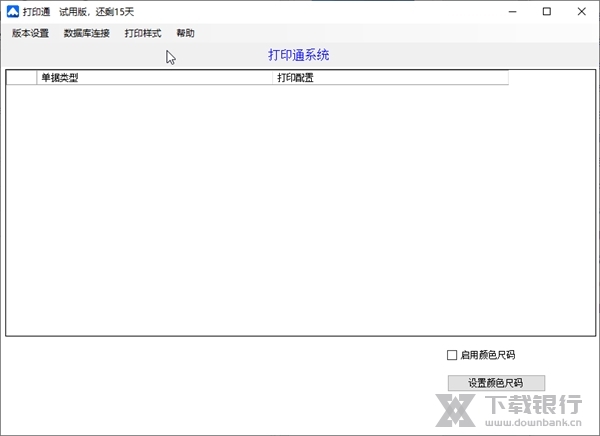Minimize the 打印通 window
This screenshot has width=600, height=436.
(512, 12)
